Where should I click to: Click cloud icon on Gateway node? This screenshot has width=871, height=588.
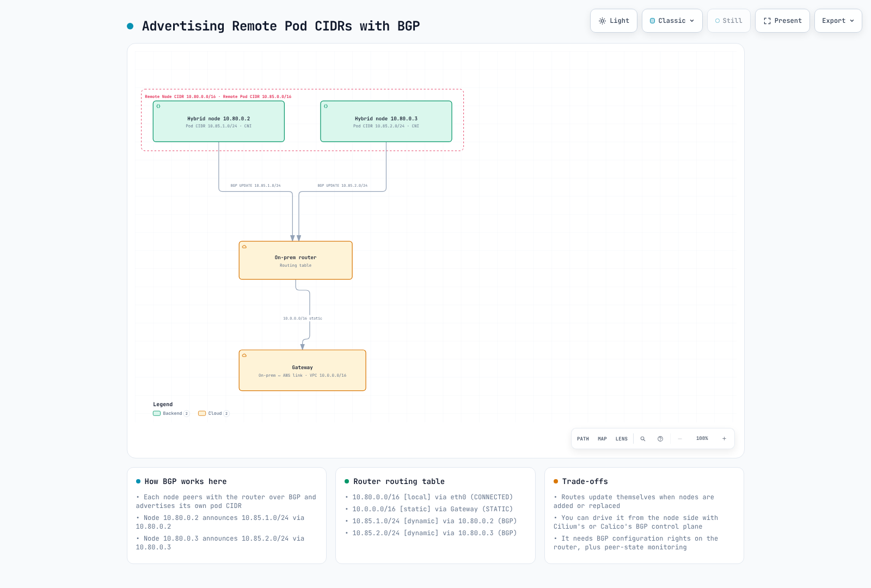[244, 356]
